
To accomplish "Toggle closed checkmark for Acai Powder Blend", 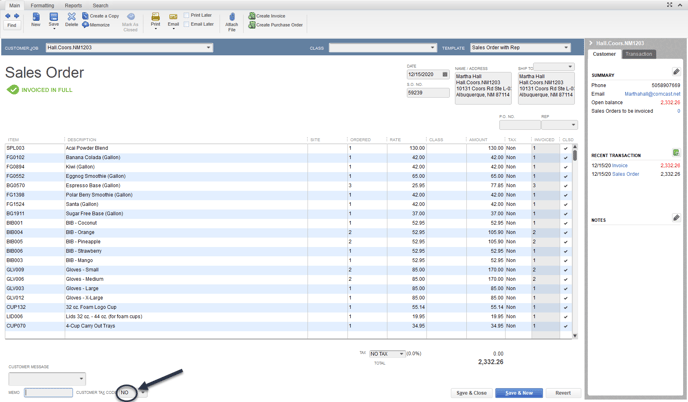I will pyautogui.click(x=566, y=148).
